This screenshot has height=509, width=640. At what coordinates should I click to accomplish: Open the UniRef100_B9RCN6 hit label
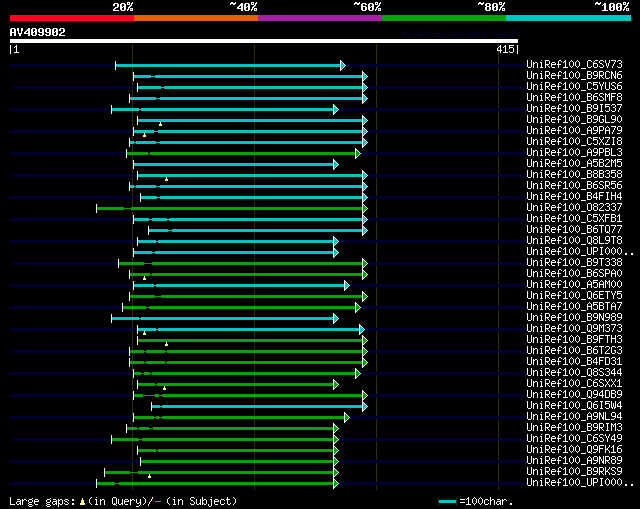coord(574,76)
